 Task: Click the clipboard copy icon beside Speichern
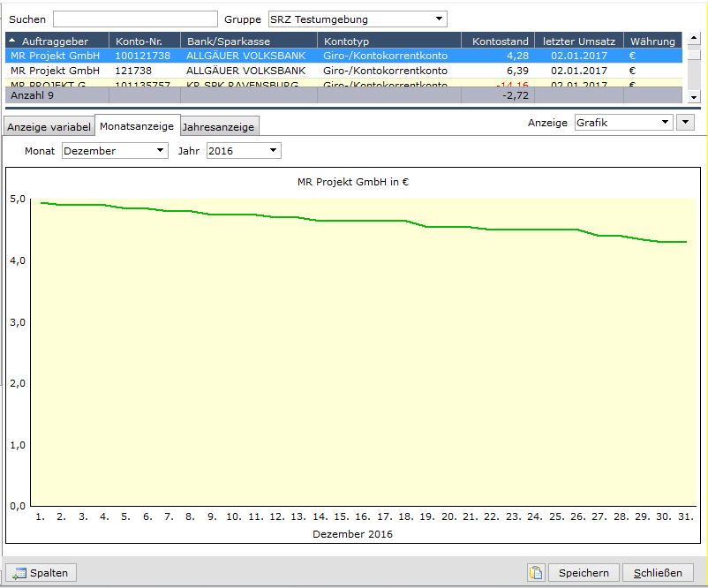coord(536,573)
